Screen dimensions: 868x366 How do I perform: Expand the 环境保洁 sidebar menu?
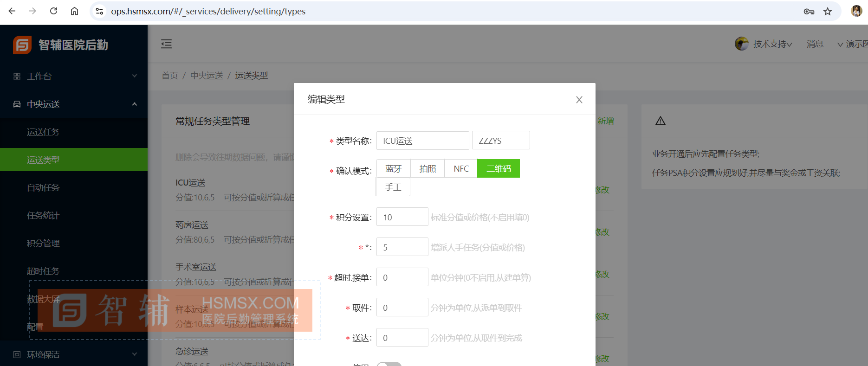pos(74,355)
